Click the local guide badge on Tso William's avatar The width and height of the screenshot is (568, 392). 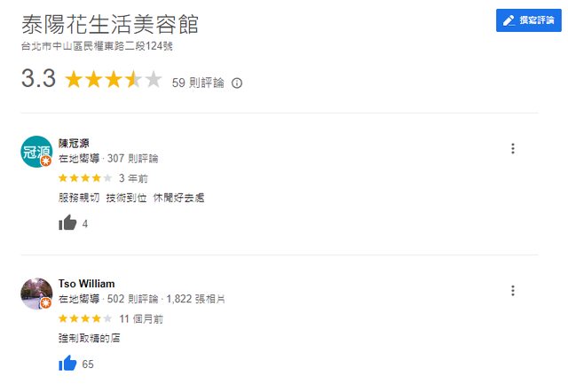45,303
